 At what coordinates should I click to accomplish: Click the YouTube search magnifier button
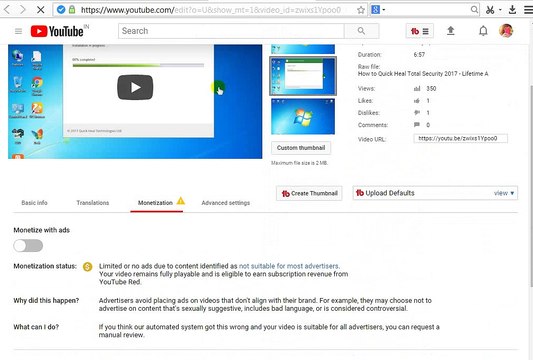pos(361,31)
